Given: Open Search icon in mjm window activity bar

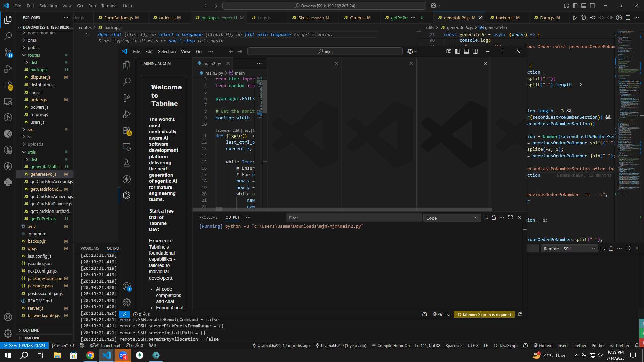Looking at the screenshot, I should [x=127, y=81].
